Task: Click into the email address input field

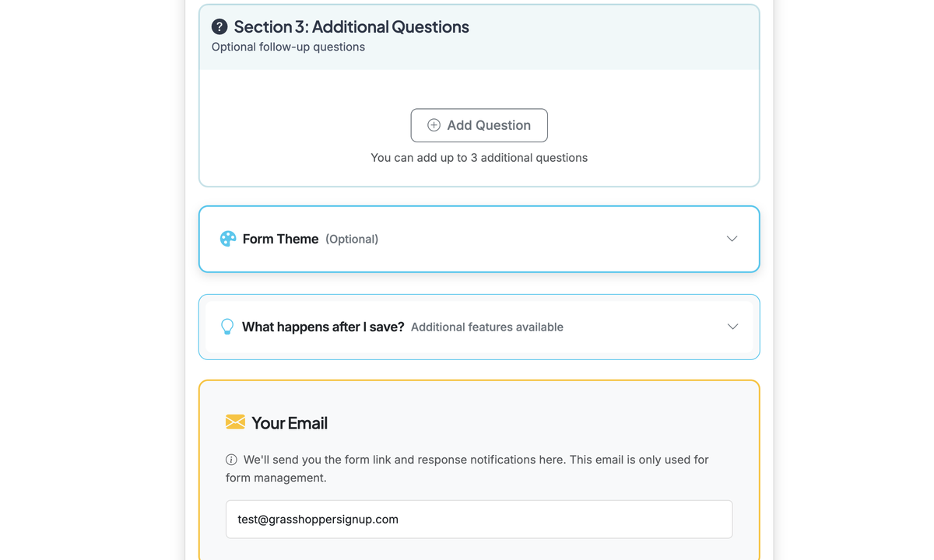Action: (479, 519)
